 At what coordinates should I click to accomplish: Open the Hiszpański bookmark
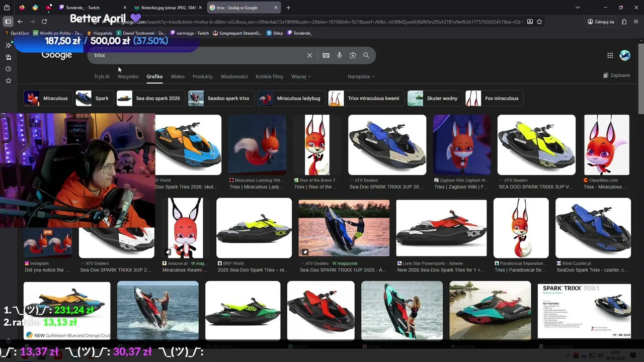[x=99, y=33]
